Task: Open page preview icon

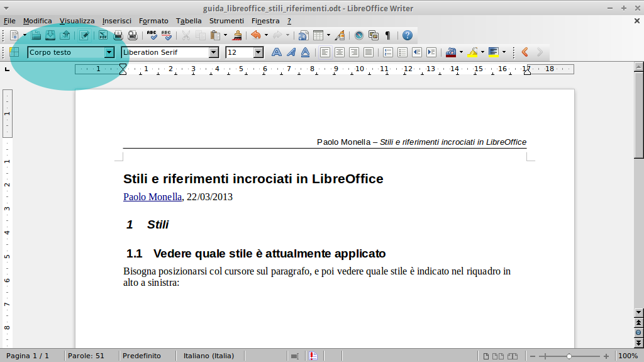Action: [132, 35]
